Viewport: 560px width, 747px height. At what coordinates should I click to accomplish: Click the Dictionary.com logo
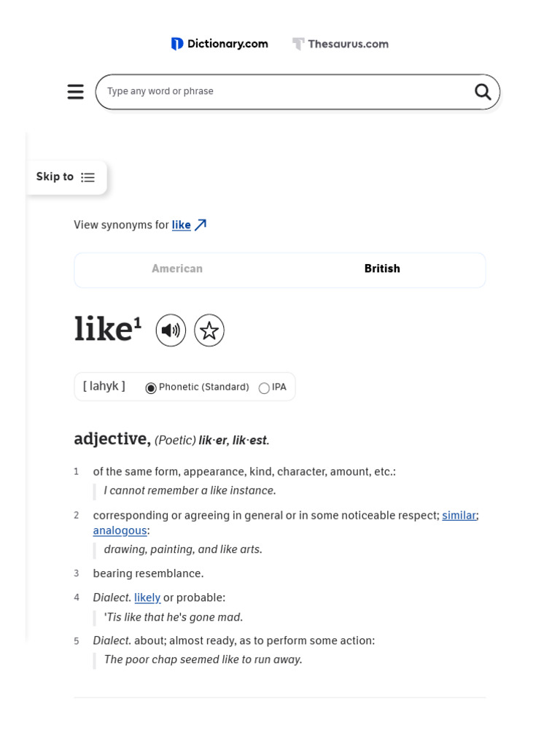click(x=219, y=44)
